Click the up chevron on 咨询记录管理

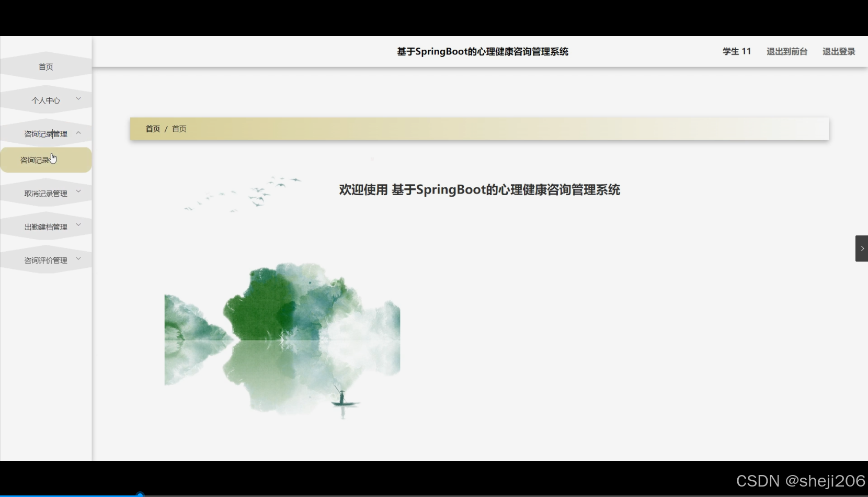pos(79,133)
